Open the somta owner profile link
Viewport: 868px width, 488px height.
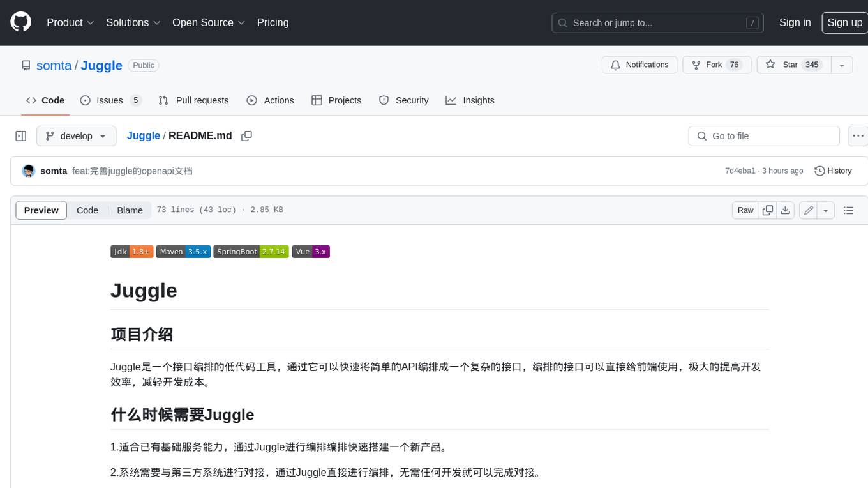[x=54, y=65]
